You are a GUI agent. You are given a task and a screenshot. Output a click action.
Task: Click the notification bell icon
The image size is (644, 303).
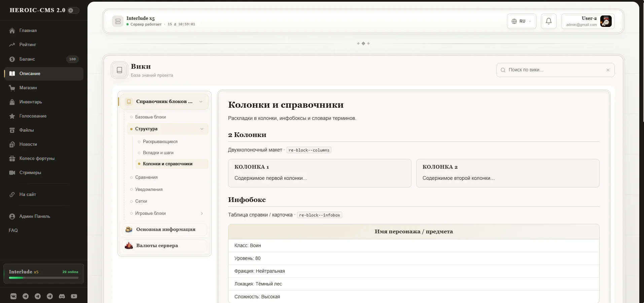click(x=549, y=21)
